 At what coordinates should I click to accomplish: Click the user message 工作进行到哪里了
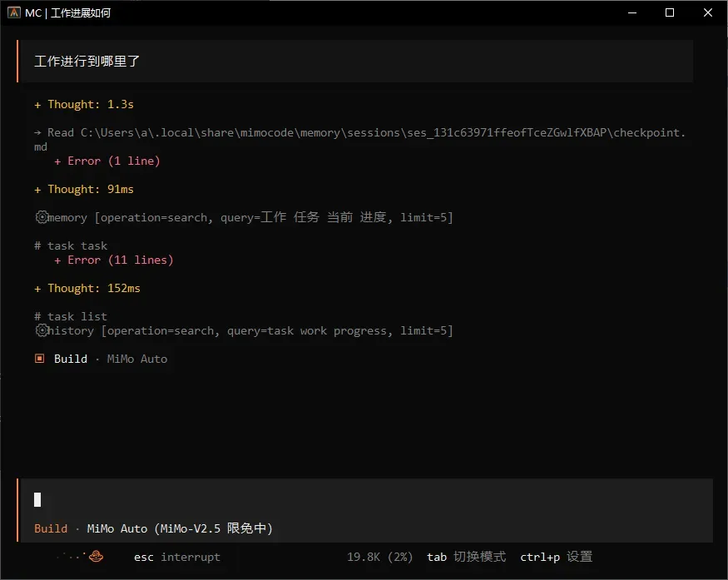point(87,62)
